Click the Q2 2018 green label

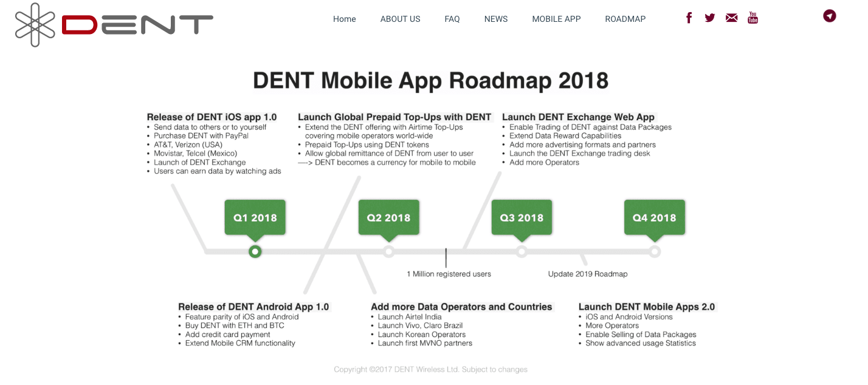pyautogui.click(x=388, y=217)
